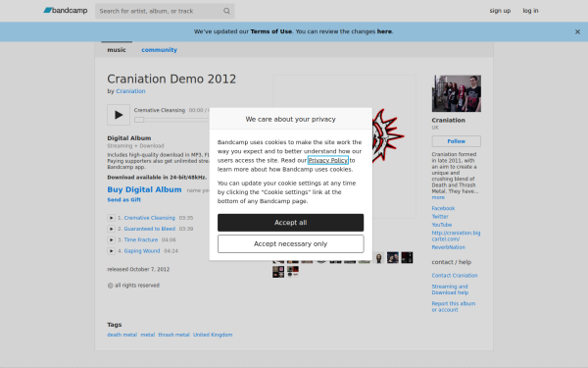588x368 pixels.
Task: Click Contact Craniation
Action: pyautogui.click(x=455, y=275)
